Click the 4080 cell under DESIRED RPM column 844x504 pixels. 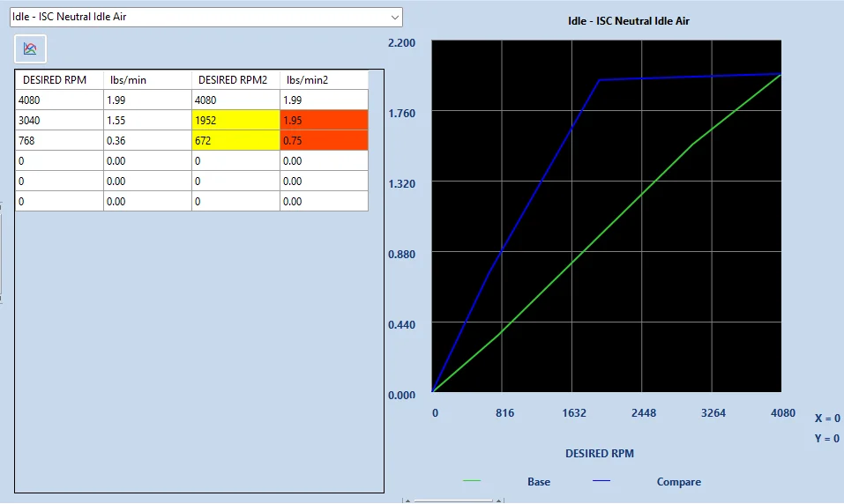coord(59,100)
